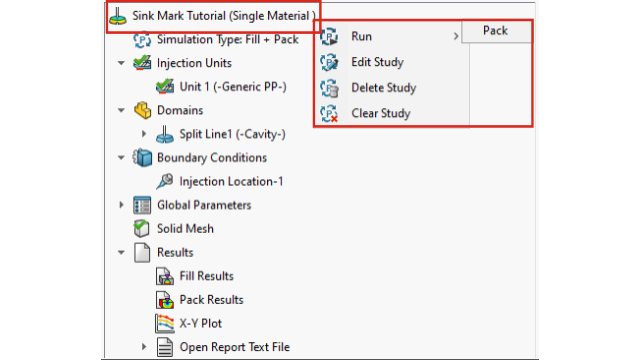
Task: Click the Pack Results colored icon
Action: pyautogui.click(x=165, y=300)
